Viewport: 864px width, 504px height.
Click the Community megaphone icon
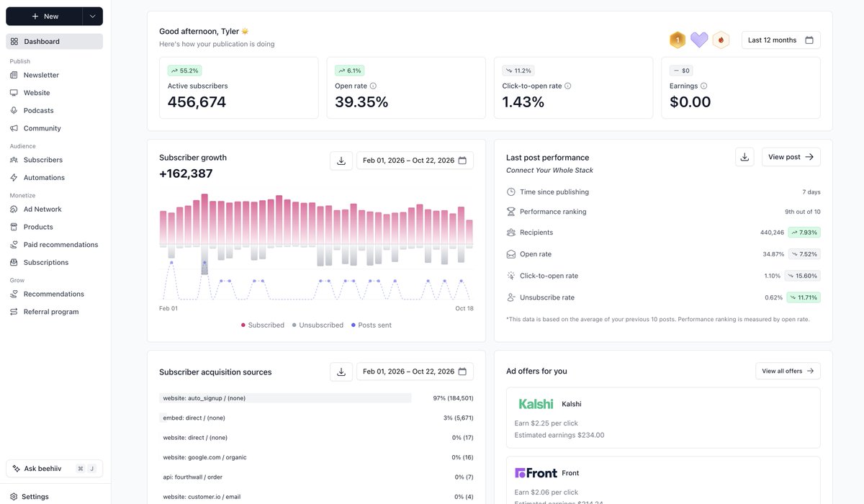(x=14, y=128)
